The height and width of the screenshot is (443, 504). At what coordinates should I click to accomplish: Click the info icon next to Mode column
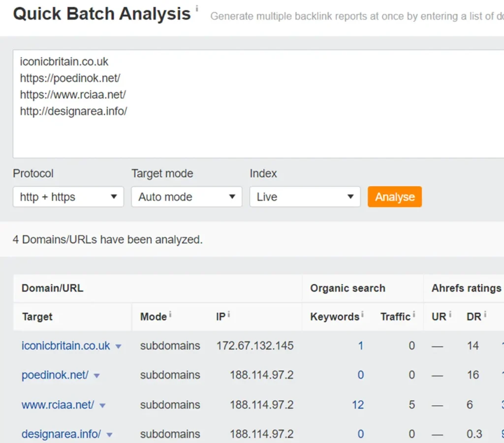click(170, 314)
